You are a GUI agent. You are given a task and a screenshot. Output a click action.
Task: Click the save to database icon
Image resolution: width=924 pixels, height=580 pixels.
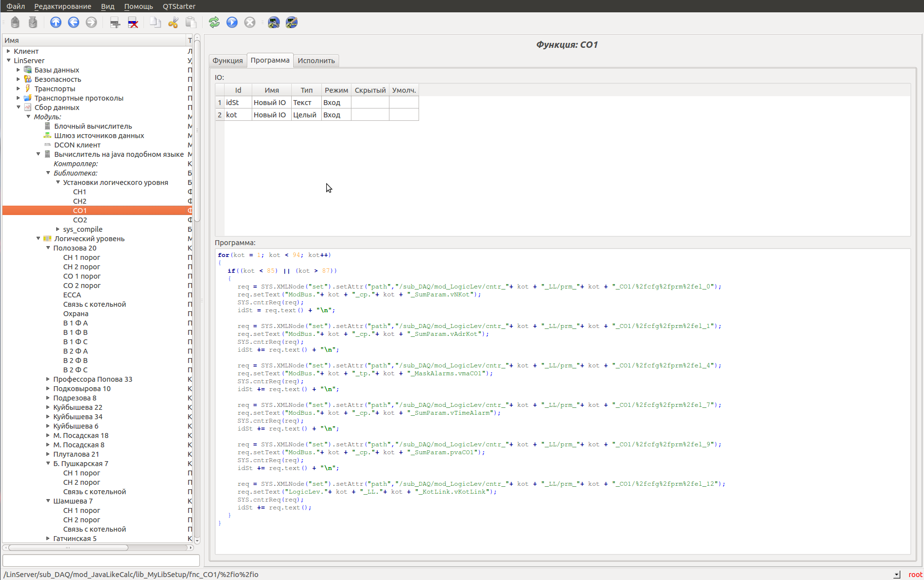click(33, 22)
